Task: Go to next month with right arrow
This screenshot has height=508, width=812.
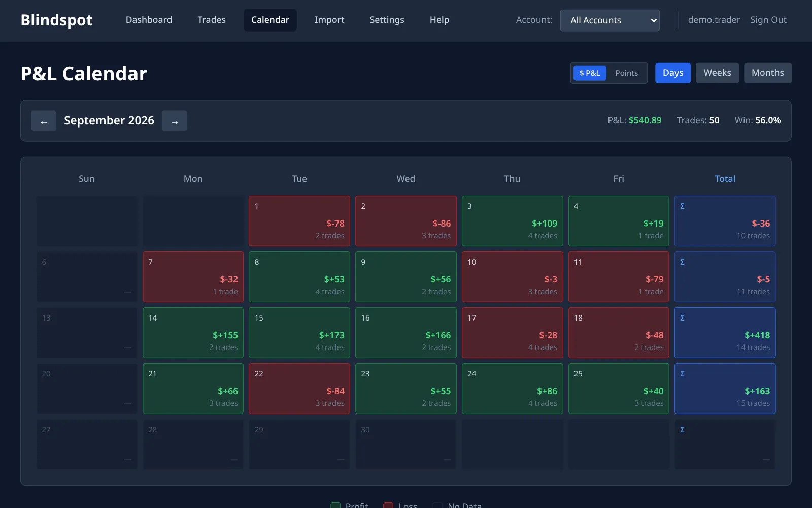Action: (175, 121)
